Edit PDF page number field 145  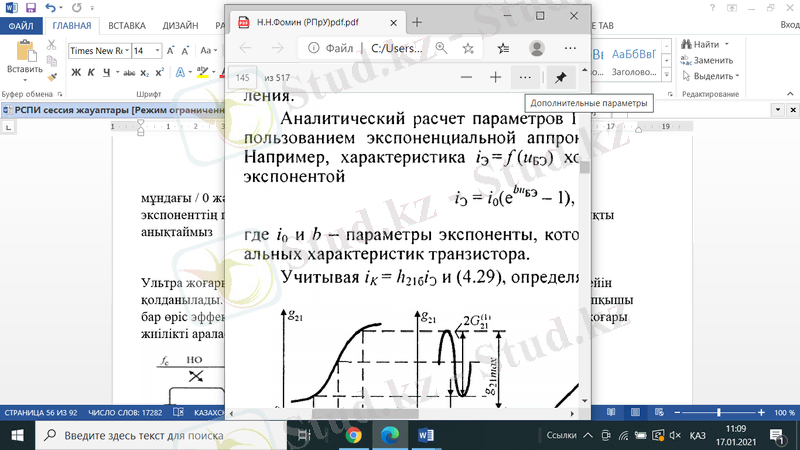(243, 78)
